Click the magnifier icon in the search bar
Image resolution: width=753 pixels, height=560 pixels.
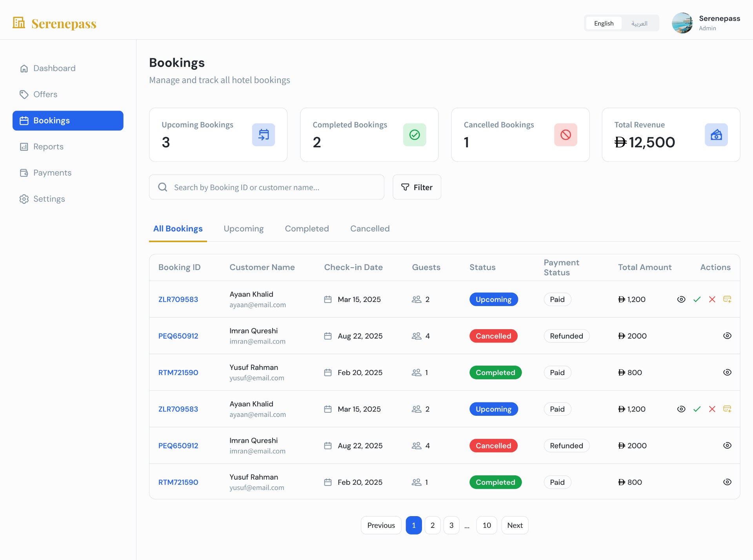163,187
